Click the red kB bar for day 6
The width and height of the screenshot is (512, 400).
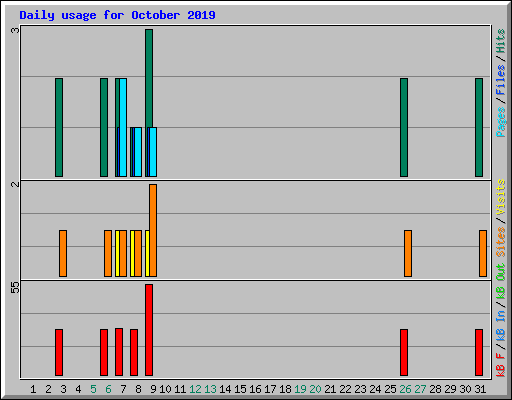[x=104, y=352]
